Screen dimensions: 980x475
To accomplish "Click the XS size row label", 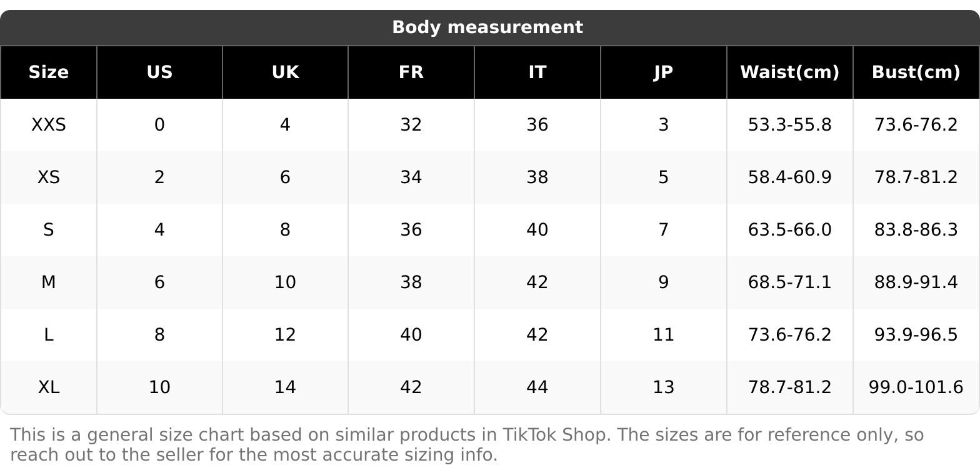I will 49,177.
